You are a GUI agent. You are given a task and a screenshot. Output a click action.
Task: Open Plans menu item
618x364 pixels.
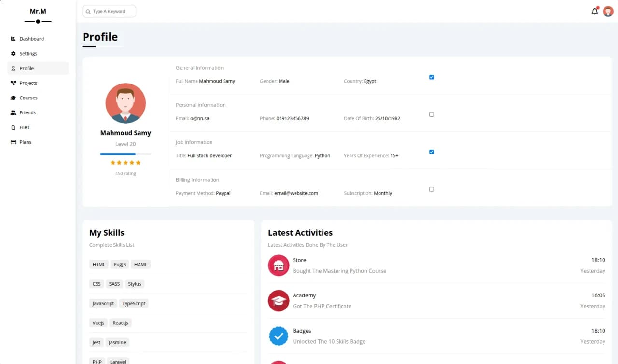[x=38, y=142]
